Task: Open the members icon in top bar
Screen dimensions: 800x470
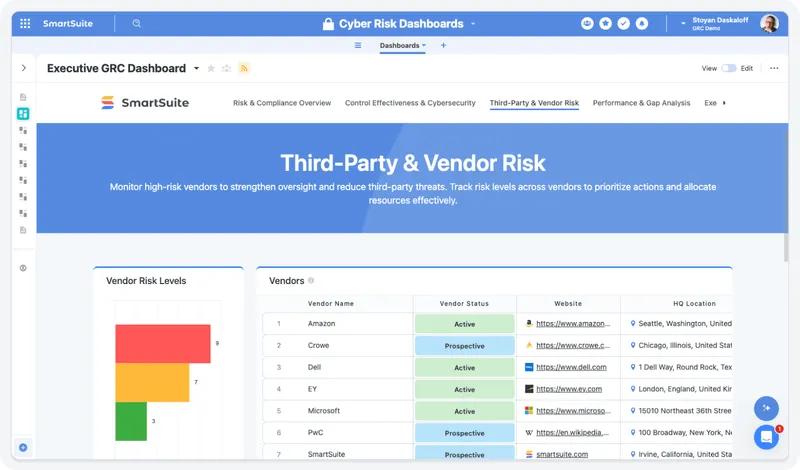Action: click(587, 23)
